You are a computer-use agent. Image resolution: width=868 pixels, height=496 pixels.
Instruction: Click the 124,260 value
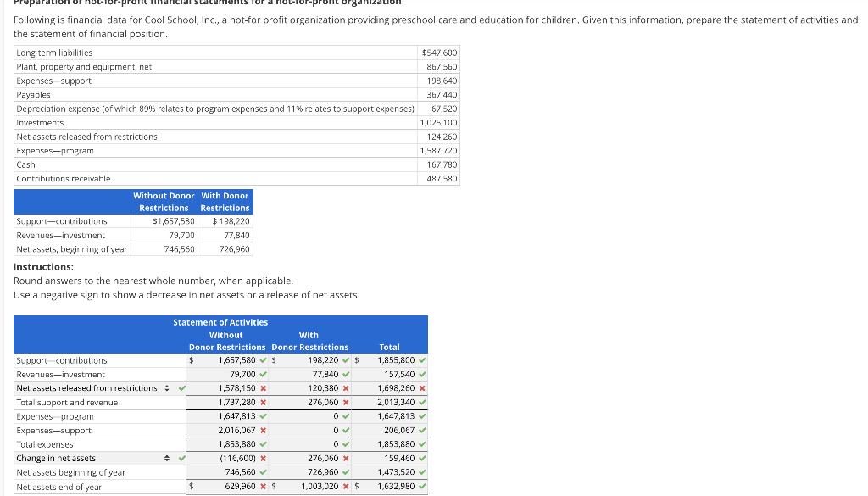[x=442, y=137]
